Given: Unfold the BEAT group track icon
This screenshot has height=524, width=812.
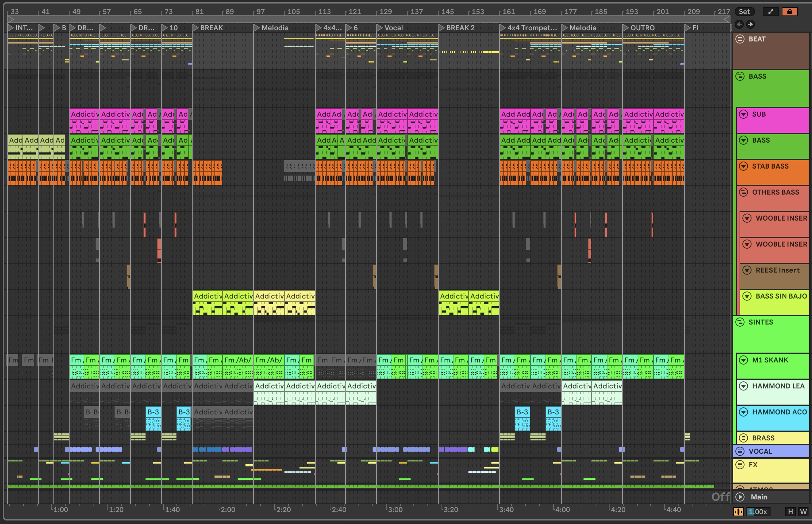Looking at the screenshot, I should [740, 39].
